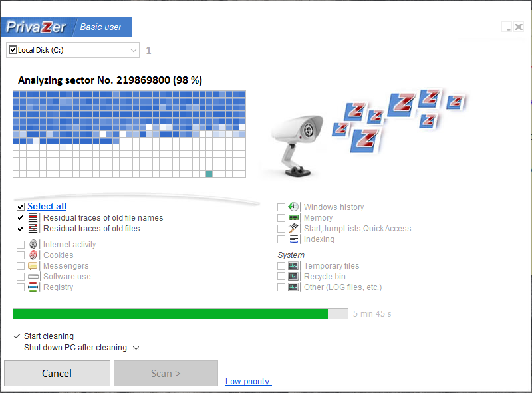Uncheck the Start cleaning option

pos(17,336)
